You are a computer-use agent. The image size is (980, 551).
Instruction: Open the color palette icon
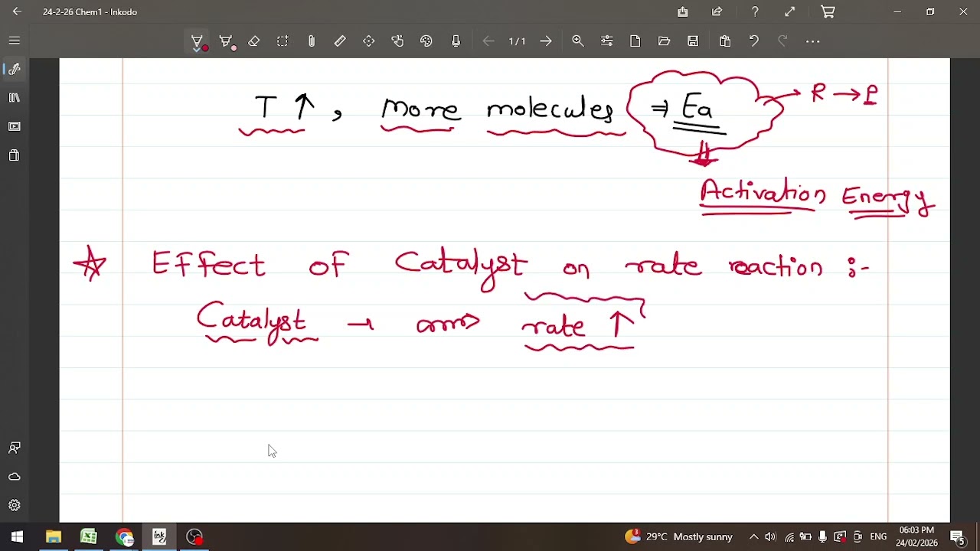pos(426,41)
